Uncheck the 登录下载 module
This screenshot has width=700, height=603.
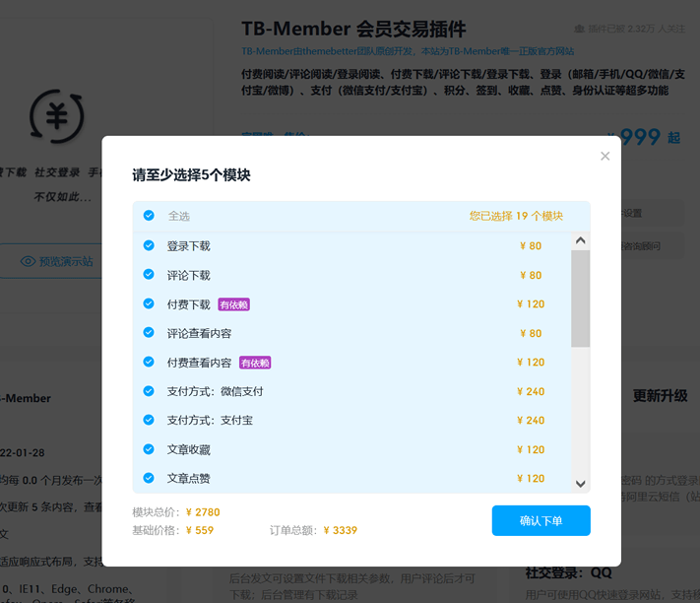pyautogui.click(x=149, y=245)
